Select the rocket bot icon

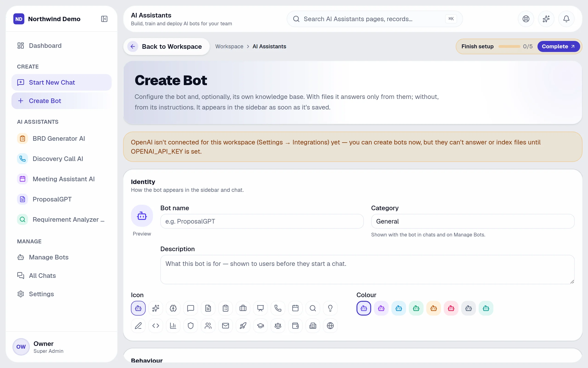coord(243,326)
